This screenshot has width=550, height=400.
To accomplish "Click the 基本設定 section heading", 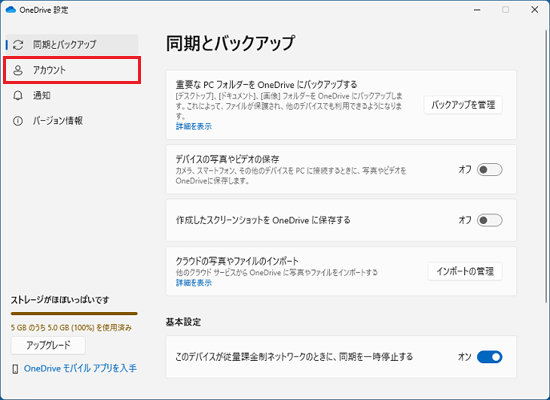I will coord(183,322).
